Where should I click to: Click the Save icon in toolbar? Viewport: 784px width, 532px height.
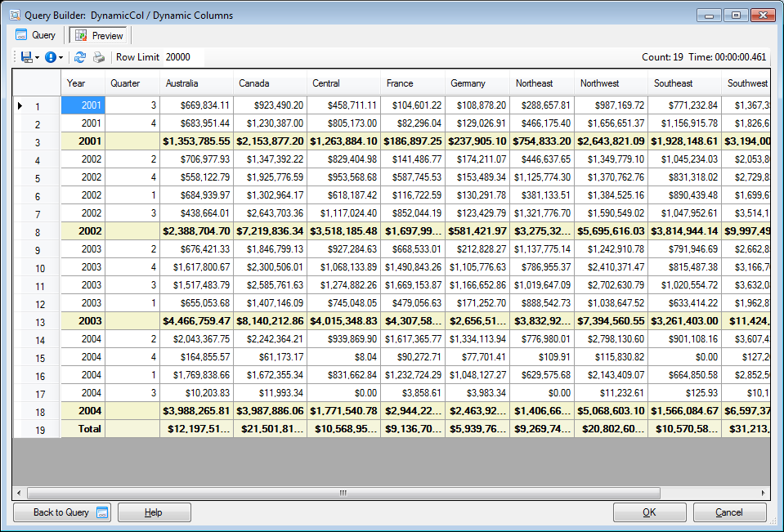pos(26,57)
